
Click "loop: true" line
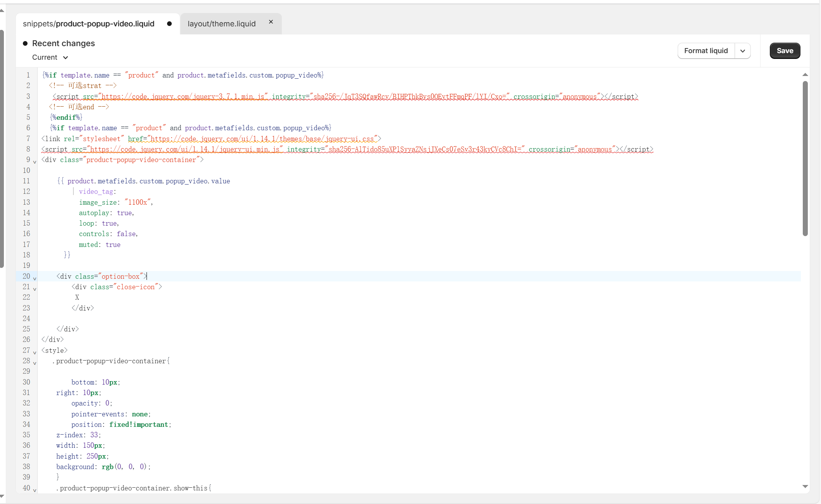99,223
